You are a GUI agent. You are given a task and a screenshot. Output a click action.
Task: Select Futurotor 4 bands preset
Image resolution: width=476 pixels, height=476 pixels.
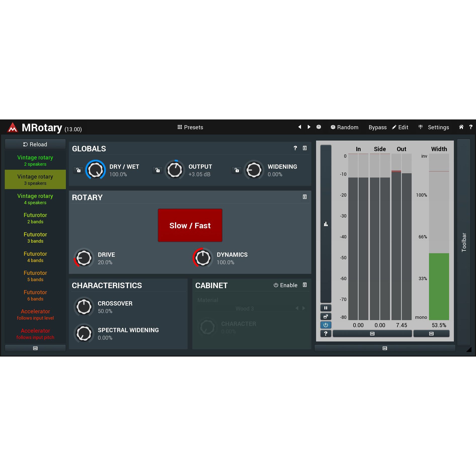click(35, 257)
